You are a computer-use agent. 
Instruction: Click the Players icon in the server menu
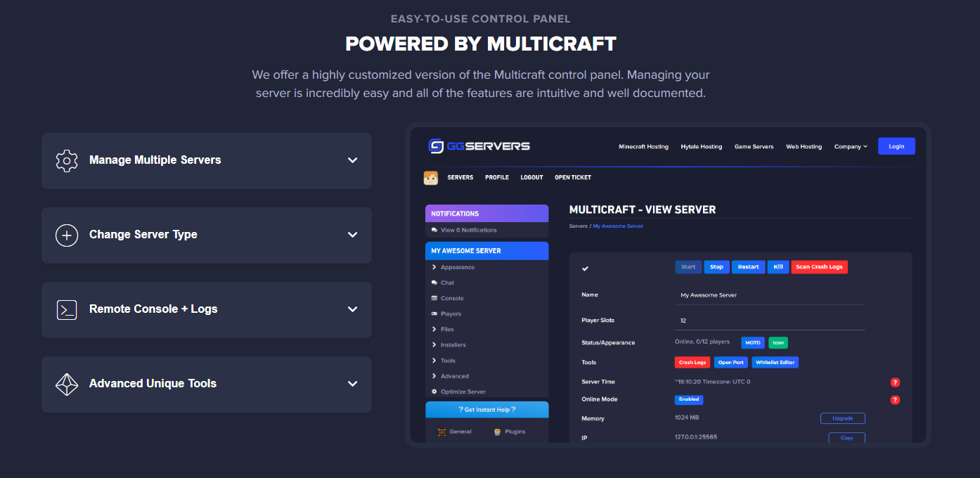pos(436,314)
